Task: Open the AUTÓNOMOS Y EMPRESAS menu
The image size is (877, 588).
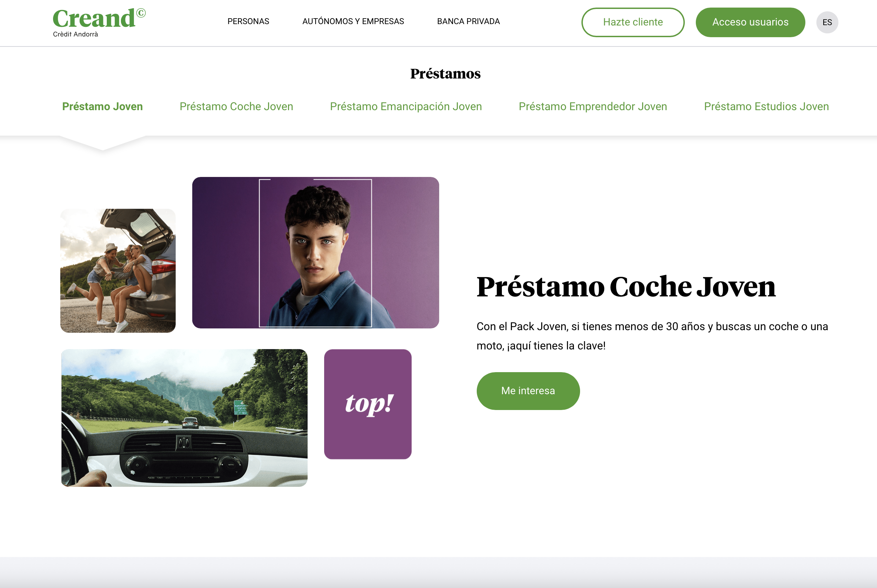Action: click(353, 21)
